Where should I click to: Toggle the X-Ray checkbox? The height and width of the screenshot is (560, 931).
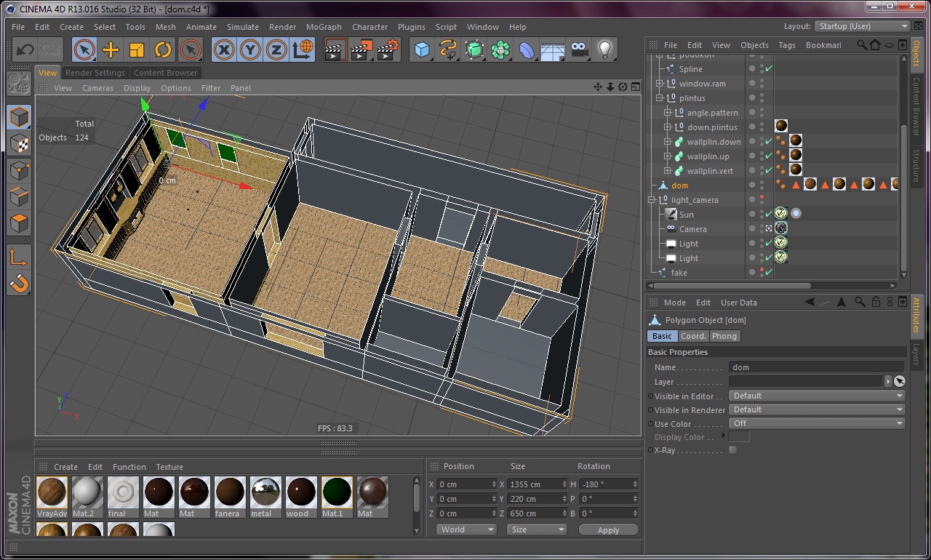pos(732,450)
